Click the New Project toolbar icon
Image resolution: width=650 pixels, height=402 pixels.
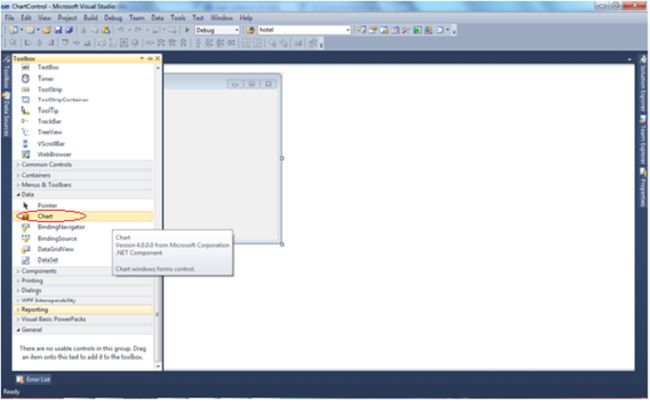tap(13, 30)
